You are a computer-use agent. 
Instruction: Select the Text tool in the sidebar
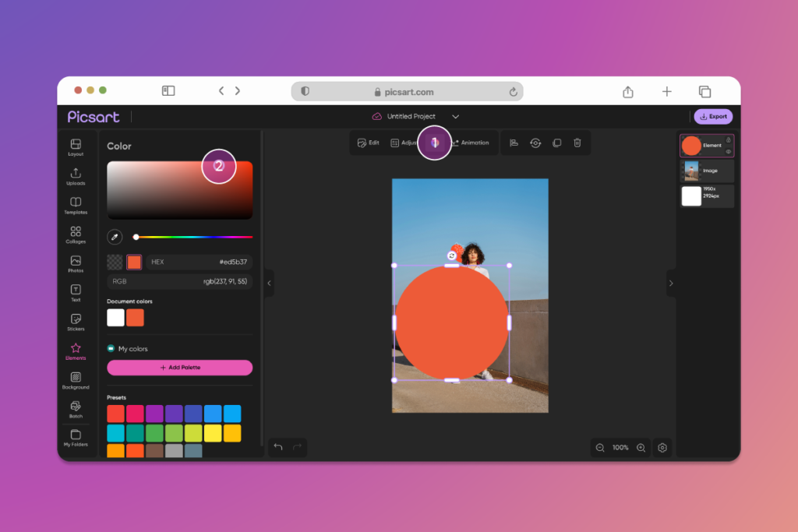pyautogui.click(x=76, y=291)
